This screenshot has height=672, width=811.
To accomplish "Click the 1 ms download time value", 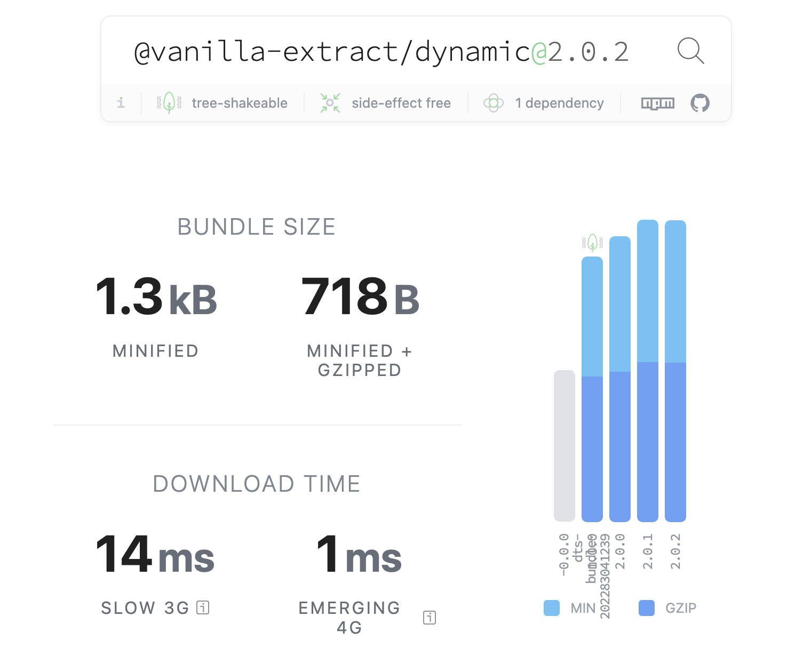I will pos(359,555).
